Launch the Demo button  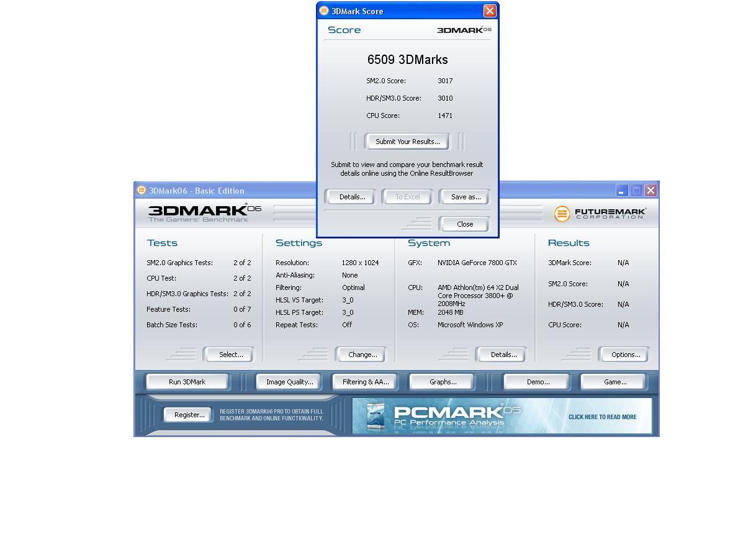(x=537, y=382)
